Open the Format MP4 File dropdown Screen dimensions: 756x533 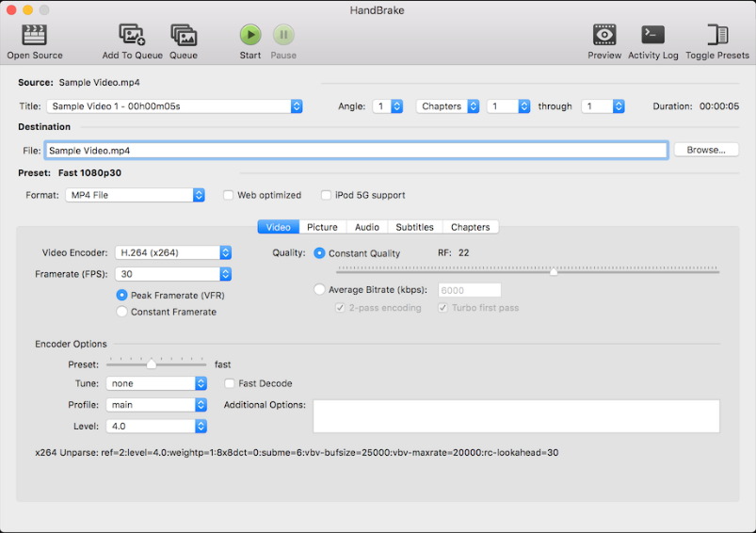coord(135,195)
